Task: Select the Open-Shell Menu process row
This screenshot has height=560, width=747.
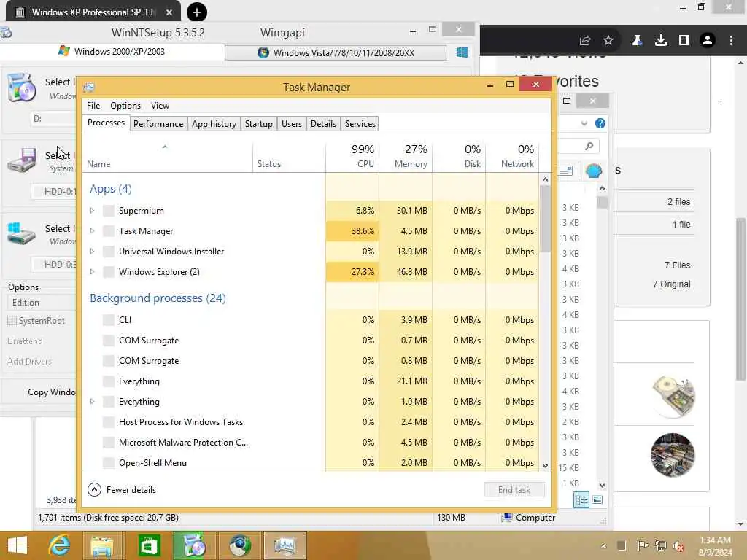Action: 311,463
